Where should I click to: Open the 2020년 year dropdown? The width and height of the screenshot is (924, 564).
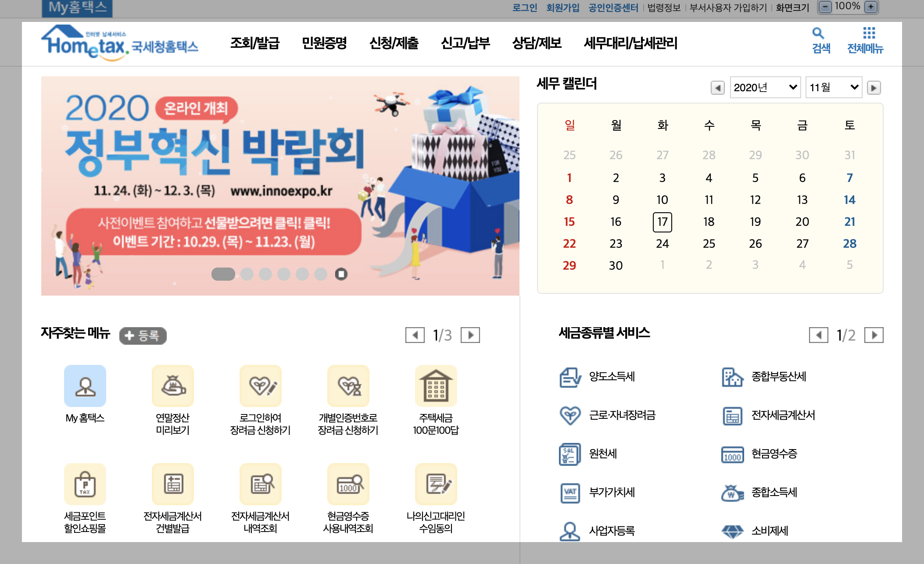[765, 88]
